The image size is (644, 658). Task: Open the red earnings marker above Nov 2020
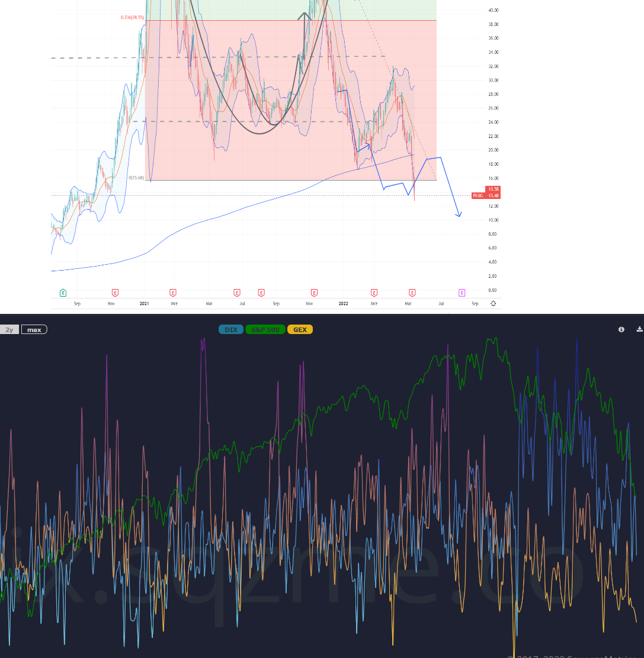(115, 293)
